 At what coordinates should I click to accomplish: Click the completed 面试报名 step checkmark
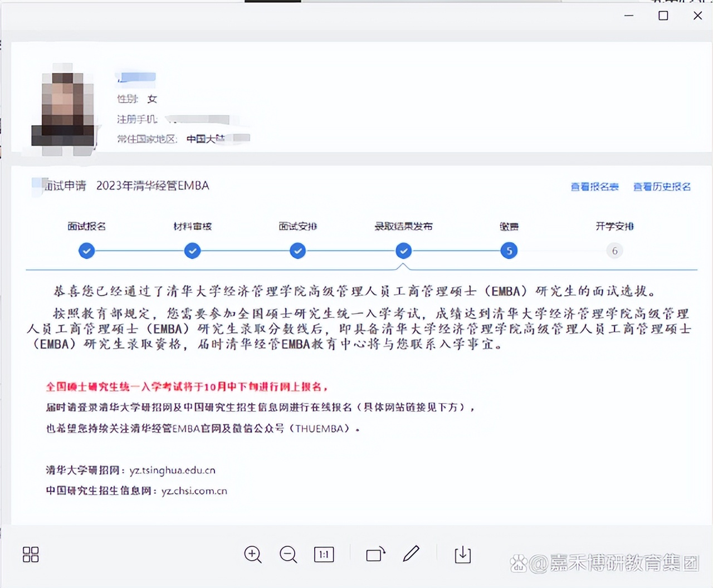click(86, 251)
